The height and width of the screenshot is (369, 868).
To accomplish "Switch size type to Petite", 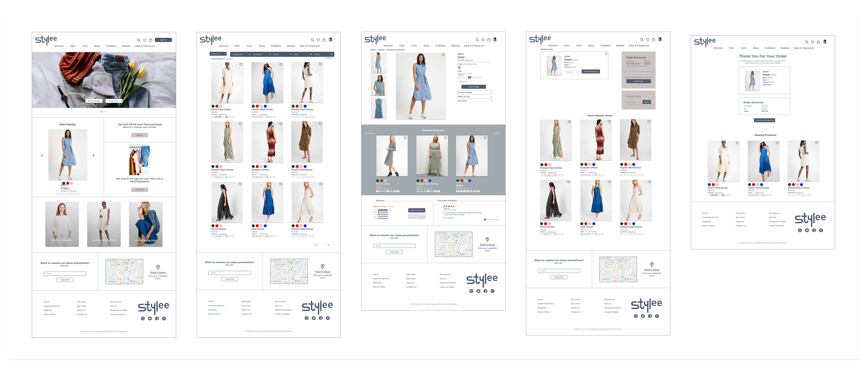I will [x=469, y=74].
